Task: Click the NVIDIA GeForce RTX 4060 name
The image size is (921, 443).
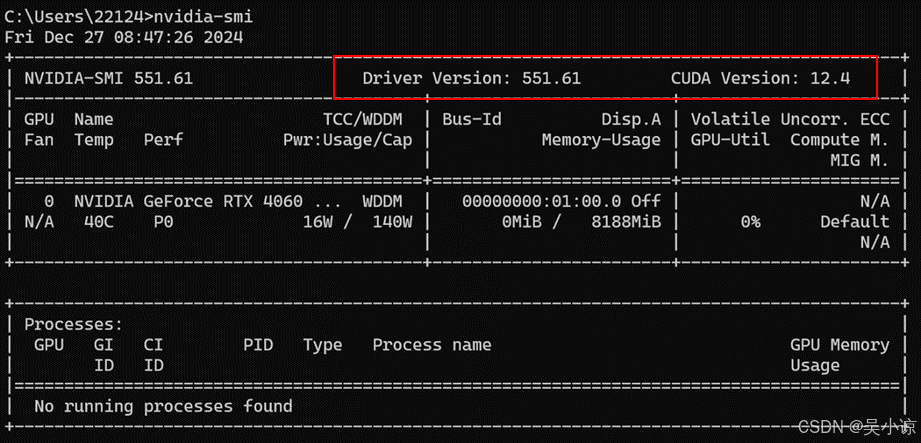Action: coord(188,202)
